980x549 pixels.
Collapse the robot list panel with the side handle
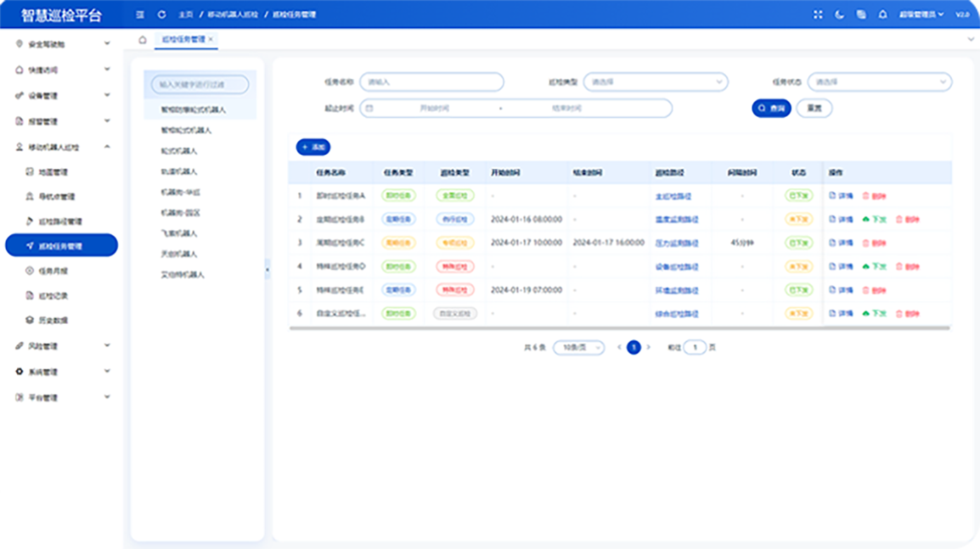click(x=267, y=269)
